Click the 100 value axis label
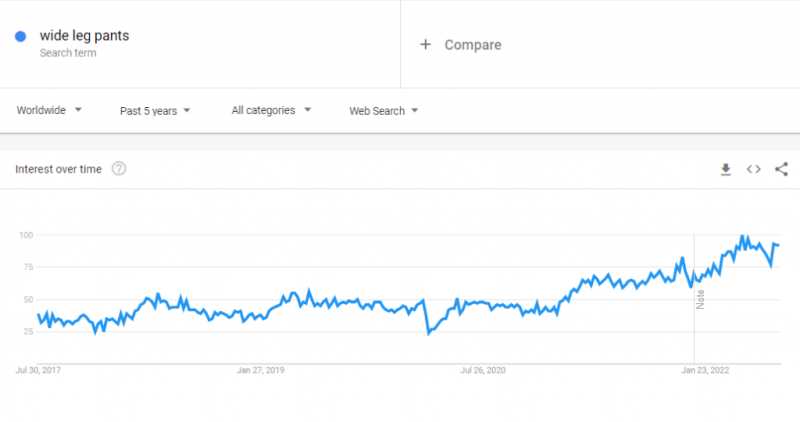This screenshot has height=422, width=800. tap(26, 235)
